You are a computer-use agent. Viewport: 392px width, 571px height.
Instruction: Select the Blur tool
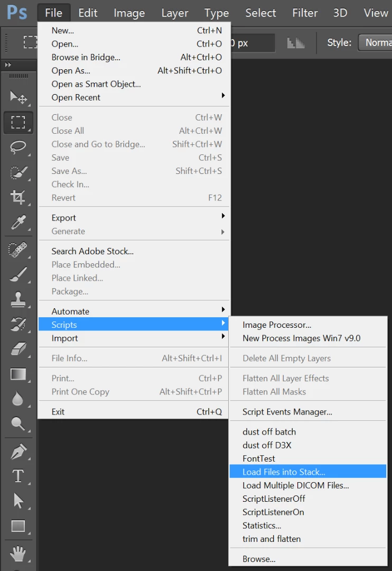18,399
